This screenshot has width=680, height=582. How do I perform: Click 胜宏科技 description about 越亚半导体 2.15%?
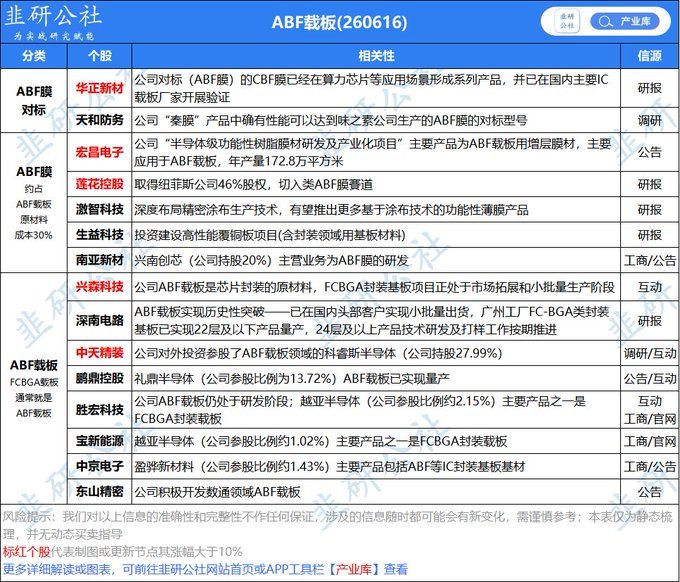click(360, 410)
